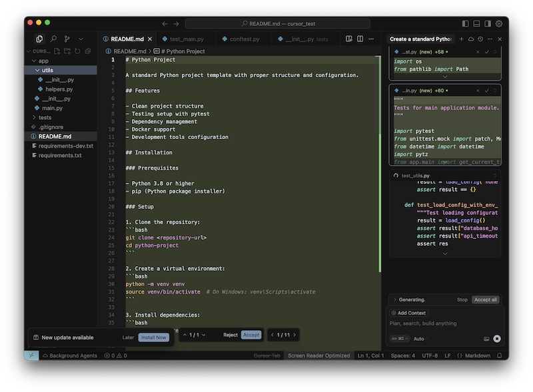Close the AI chat panel

500,39
